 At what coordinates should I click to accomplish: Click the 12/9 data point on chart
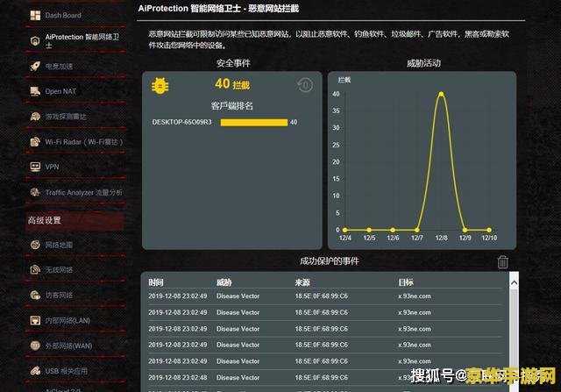click(465, 230)
